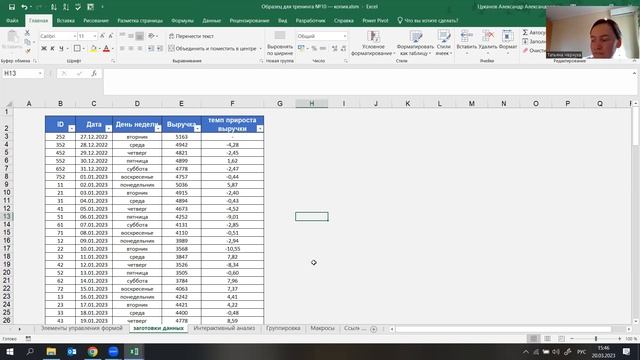The image size is (640, 360).
Task: Launch Google Chrome from the taskbar
Action: pos(93,351)
